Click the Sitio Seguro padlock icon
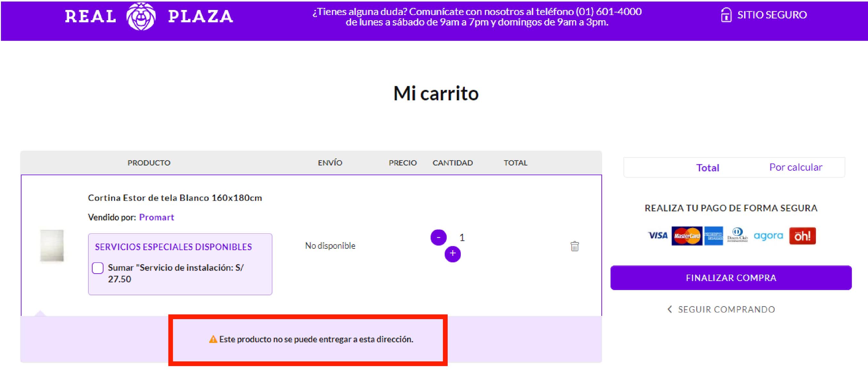This screenshot has width=868, height=372. [x=726, y=15]
